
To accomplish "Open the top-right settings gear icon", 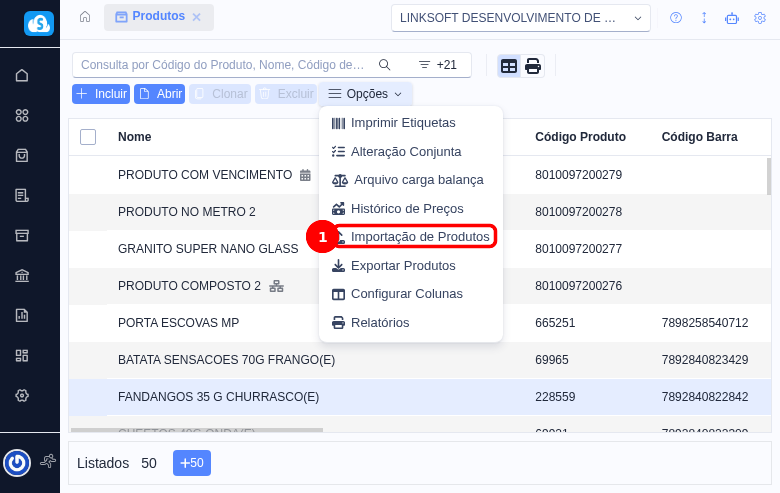I will tap(760, 18).
